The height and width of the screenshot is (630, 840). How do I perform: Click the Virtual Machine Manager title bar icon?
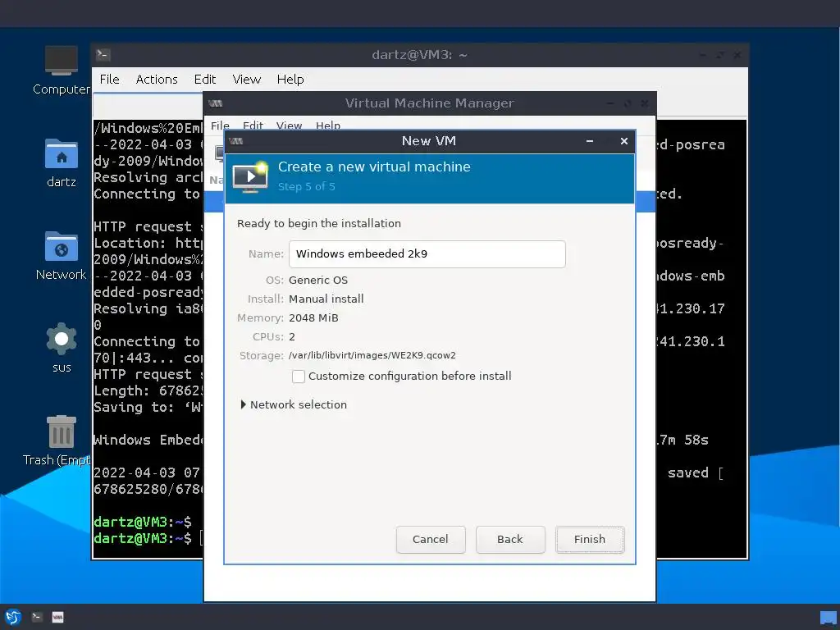tap(216, 103)
